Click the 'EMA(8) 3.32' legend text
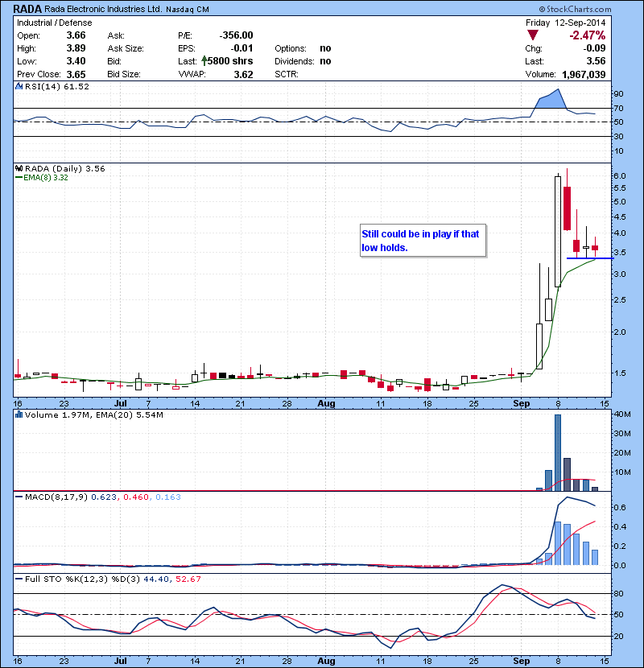Screen dimensions: 644x668 click(x=46, y=178)
